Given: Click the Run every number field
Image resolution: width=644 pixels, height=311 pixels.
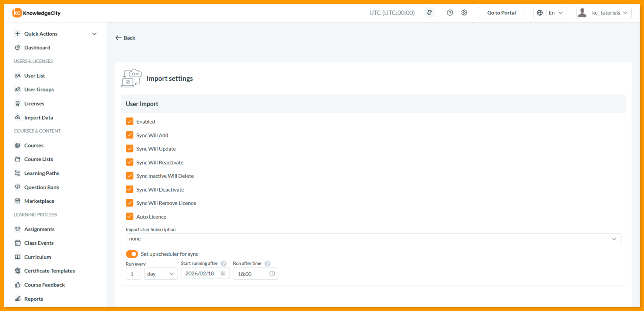Looking at the screenshot, I should 133,274.
